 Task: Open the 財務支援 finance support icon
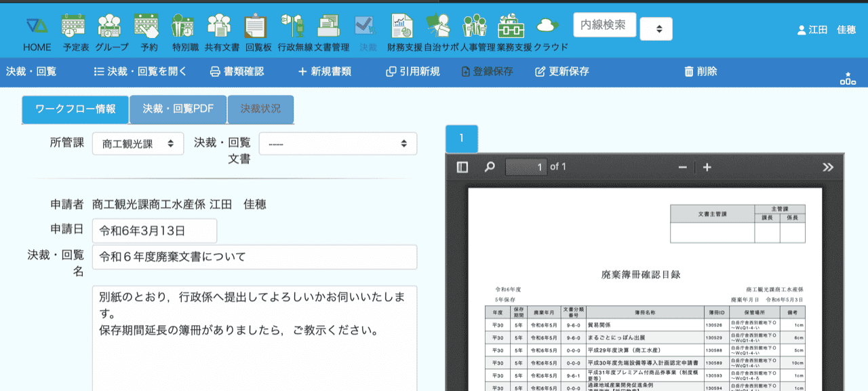403,27
